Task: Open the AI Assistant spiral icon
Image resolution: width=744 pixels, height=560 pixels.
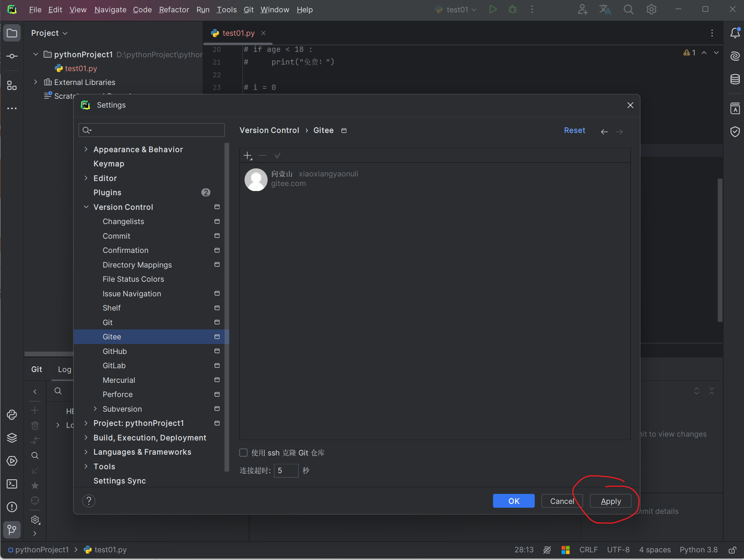Action: [735, 56]
